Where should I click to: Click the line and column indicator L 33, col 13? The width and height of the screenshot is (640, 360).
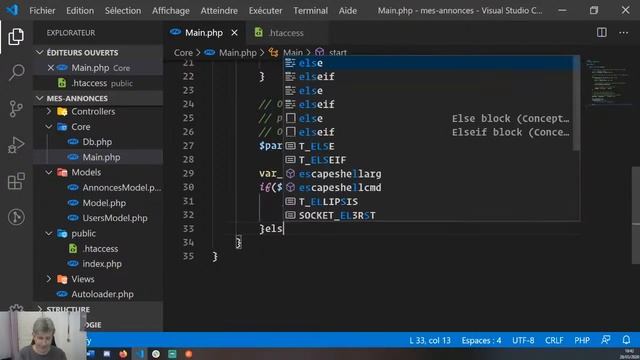(430, 340)
